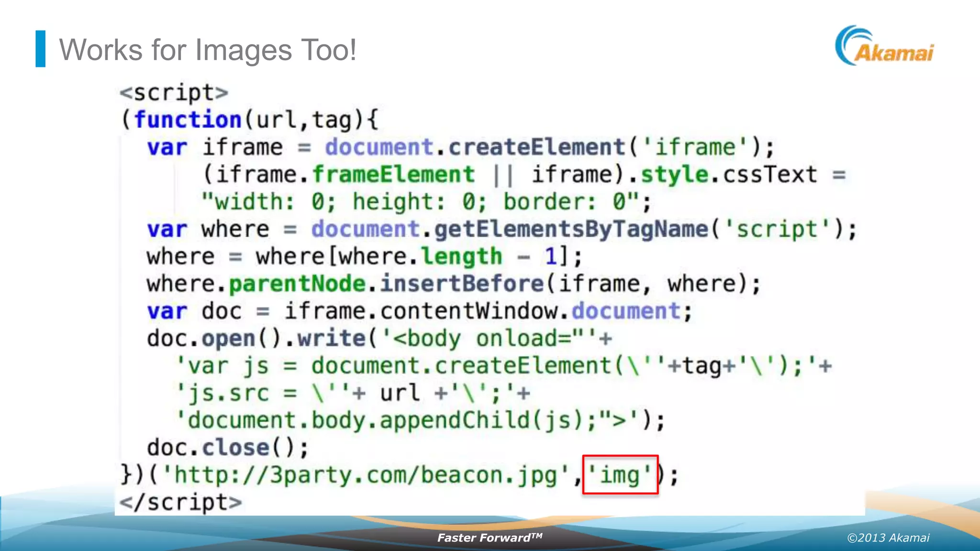Click the 'var js = document.createElement' string line
This screenshot has height=551, width=980.
[504, 366]
